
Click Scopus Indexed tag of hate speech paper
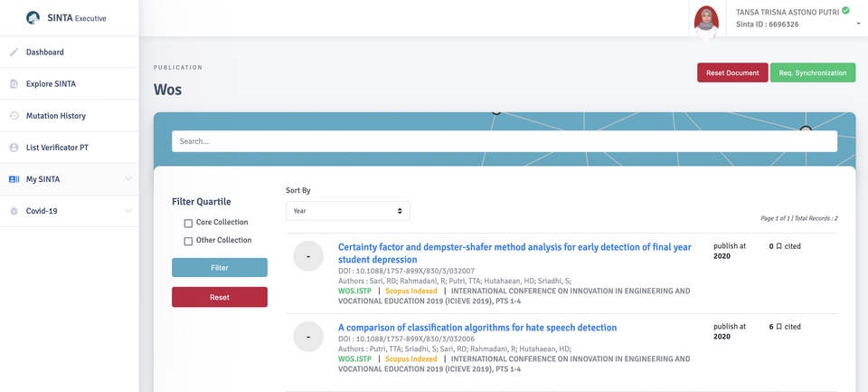(411, 359)
